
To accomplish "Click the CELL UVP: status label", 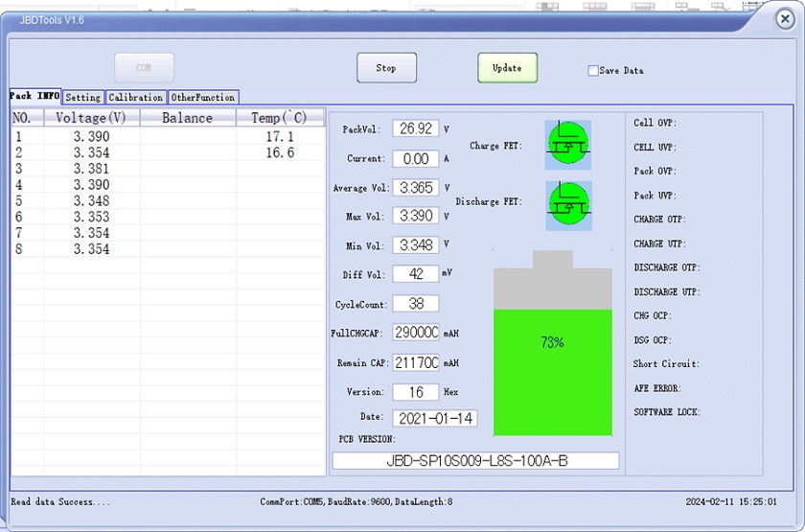I will point(655,148).
